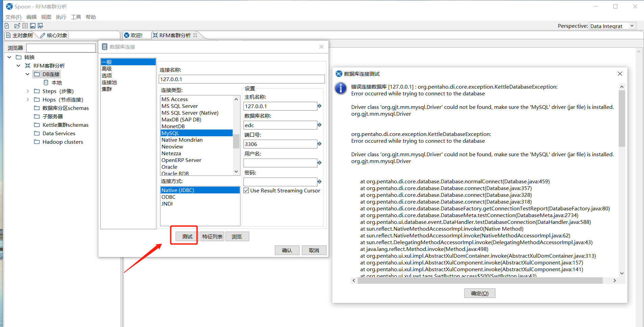Viewport: 644px width, 327px height.
Task: Switch to the 主对象树 tab
Action: [20, 35]
